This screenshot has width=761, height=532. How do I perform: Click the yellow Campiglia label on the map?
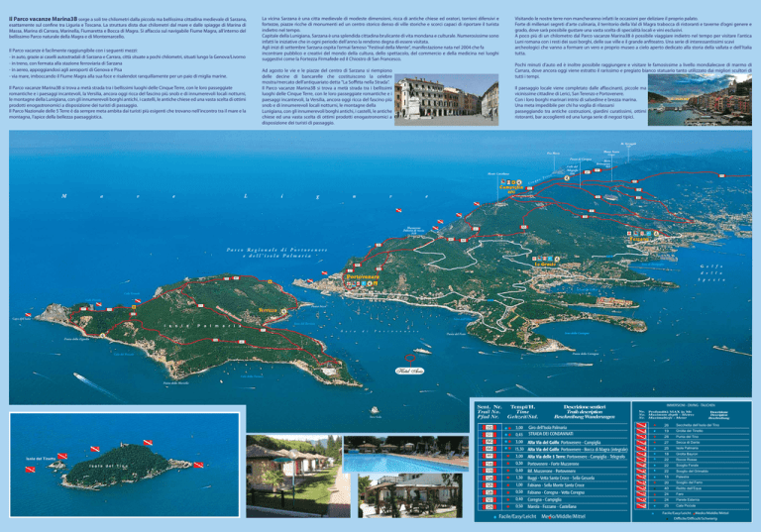tap(511, 189)
